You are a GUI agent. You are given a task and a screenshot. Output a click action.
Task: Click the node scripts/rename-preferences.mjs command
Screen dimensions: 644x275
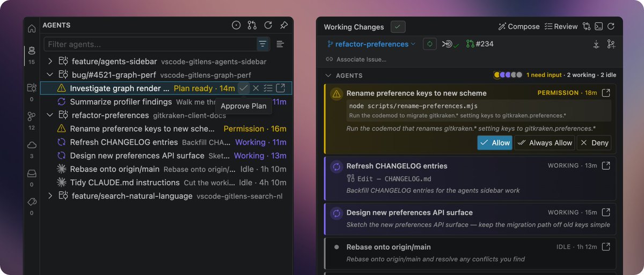click(413, 106)
